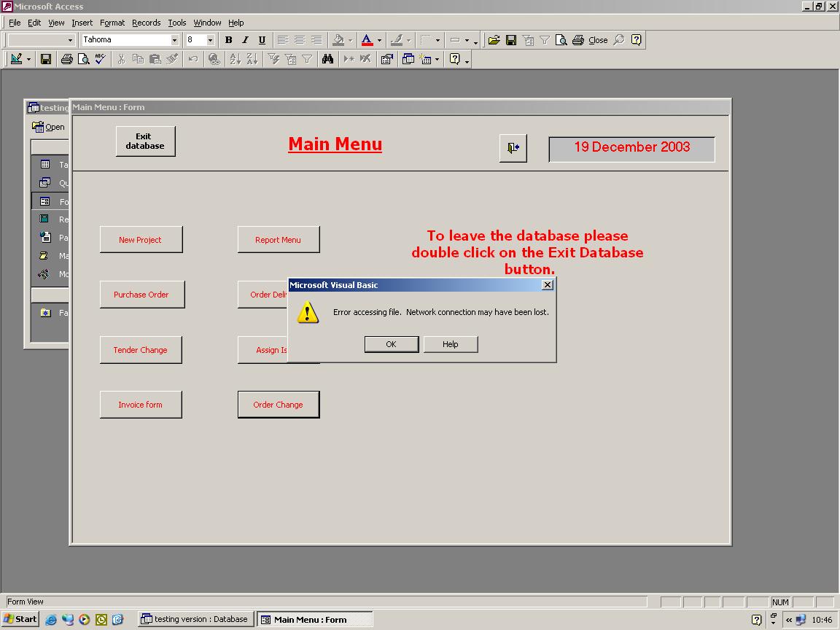Expand the Line/Border Color dropdown arrow
The width and height of the screenshot is (840, 630).
(409, 40)
